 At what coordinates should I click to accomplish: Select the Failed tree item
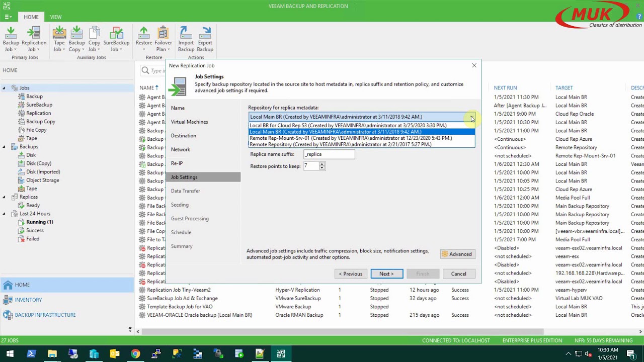(x=33, y=239)
